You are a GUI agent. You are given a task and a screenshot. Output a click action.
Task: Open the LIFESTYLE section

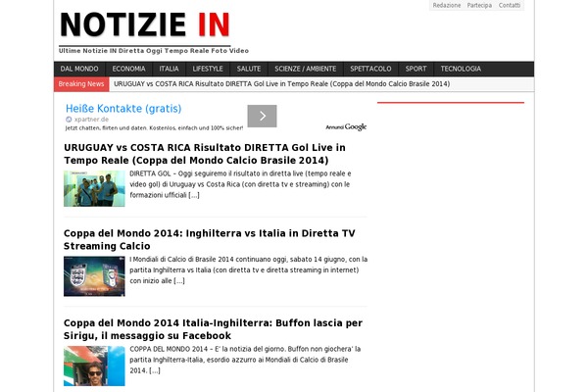(x=208, y=69)
